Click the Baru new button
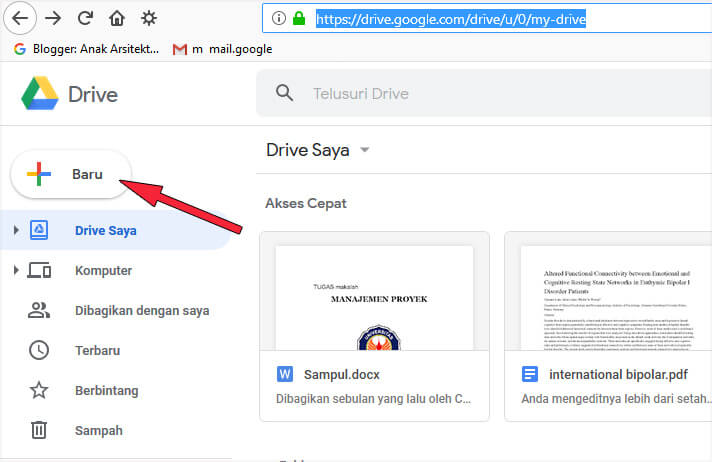The width and height of the screenshot is (712, 462). (x=71, y=174)
